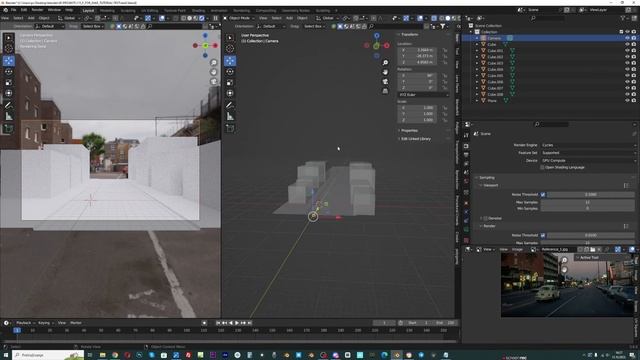The image size is (640, 360).
Task: Open the Object Constraints properties tab icon
Action: coord(466,221)
